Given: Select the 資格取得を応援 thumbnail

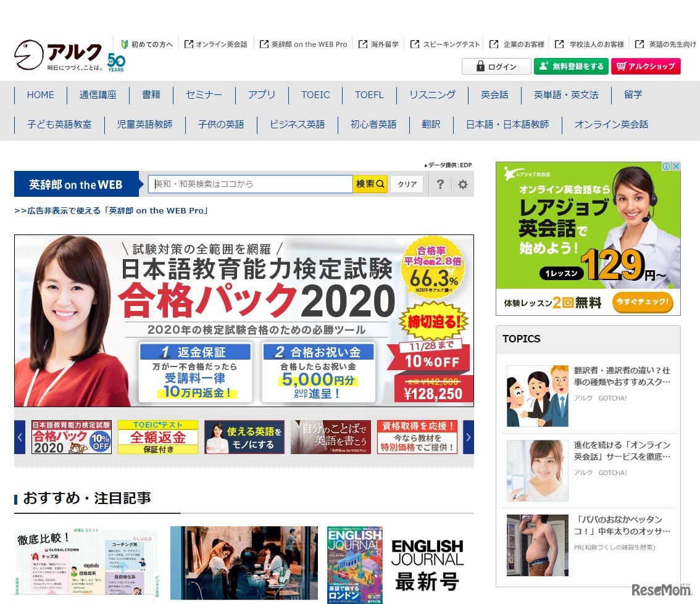Looking at the screenshot, I should (417, 437).
